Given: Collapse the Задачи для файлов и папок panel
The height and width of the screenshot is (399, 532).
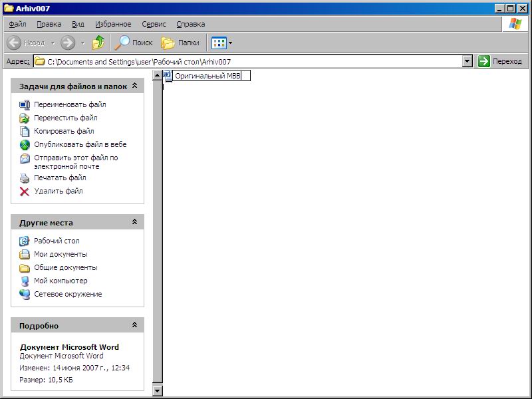Looking at the screenshot, I should click(135, 86).
